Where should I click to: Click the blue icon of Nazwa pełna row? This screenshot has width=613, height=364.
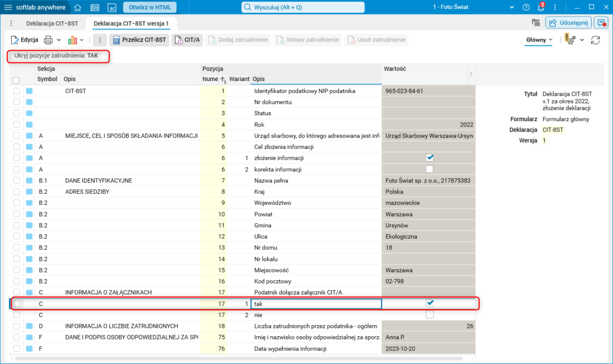coord(29,180)
